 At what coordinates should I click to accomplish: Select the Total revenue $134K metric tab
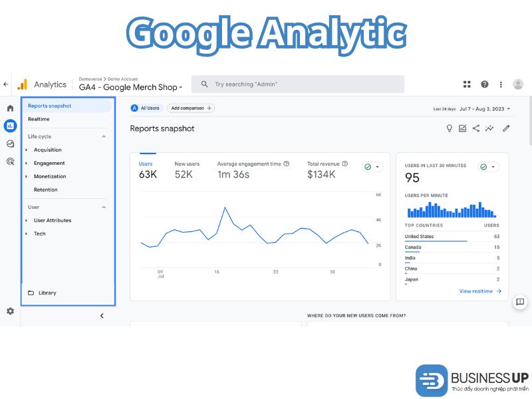(327, 170)
